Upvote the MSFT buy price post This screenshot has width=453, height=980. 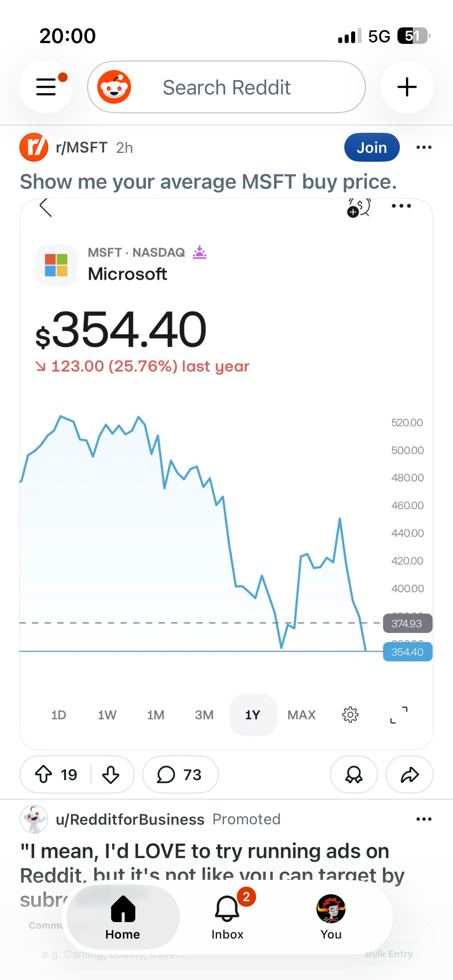(x=44, y=774)
